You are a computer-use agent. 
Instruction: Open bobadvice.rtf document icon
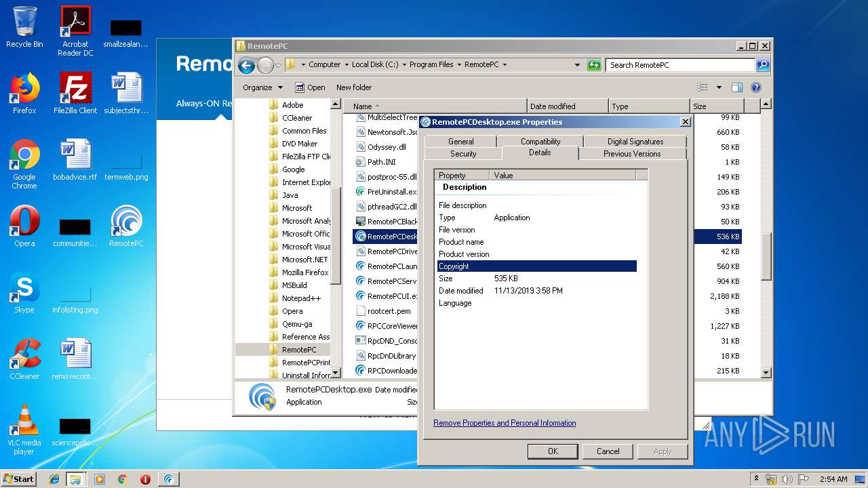tap(75, 160)
